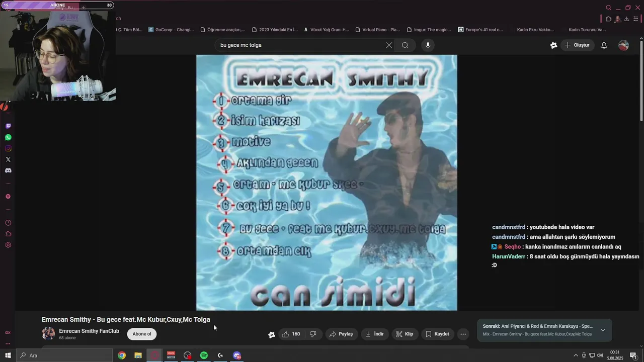Open browser tab search magnifier in title bar
Image resolution: width=644 pixels, height=362 pixels.
(608, 8)
